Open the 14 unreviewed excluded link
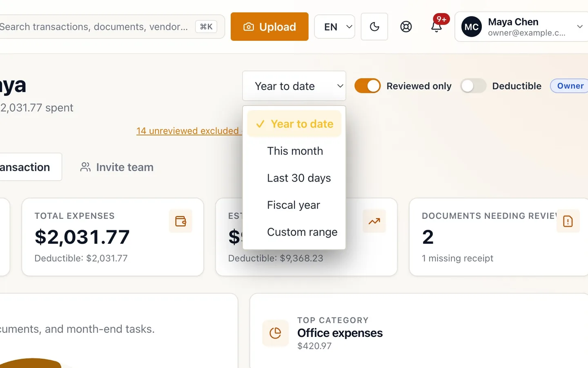This screenshot has width=588, height=368. 189,131
